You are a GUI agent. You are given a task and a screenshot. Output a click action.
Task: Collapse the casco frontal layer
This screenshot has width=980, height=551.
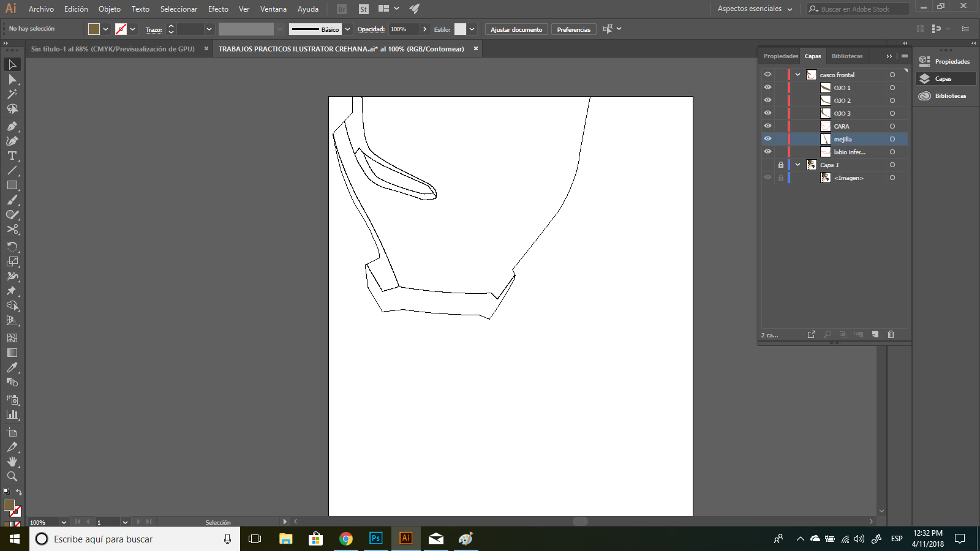[x=797, y=75]
